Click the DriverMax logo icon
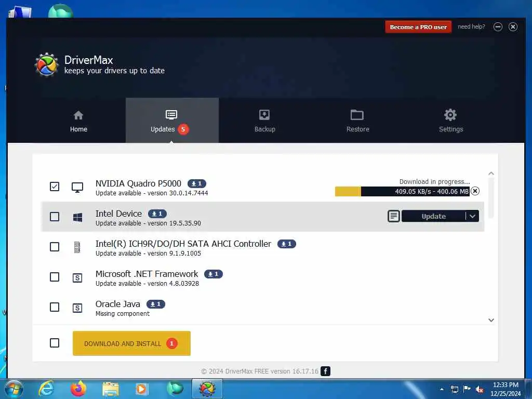The height and width of the screenshot is (399, 532). tap(46, 64)
